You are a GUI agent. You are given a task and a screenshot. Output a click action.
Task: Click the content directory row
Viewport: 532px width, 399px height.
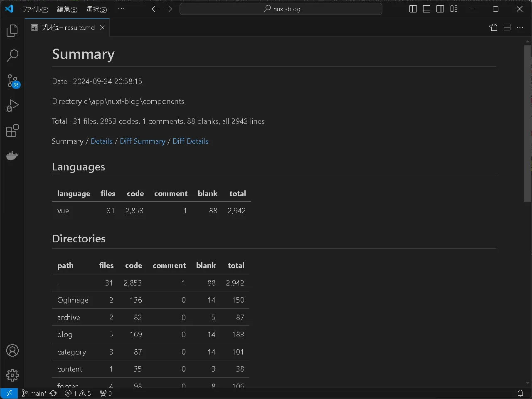click(x=150, y=369)
